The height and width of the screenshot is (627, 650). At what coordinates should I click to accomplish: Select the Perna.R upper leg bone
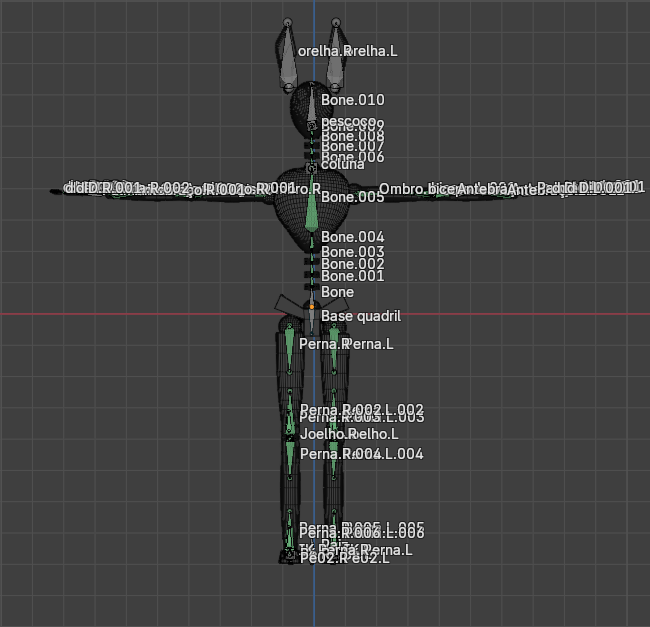[289, 345]
